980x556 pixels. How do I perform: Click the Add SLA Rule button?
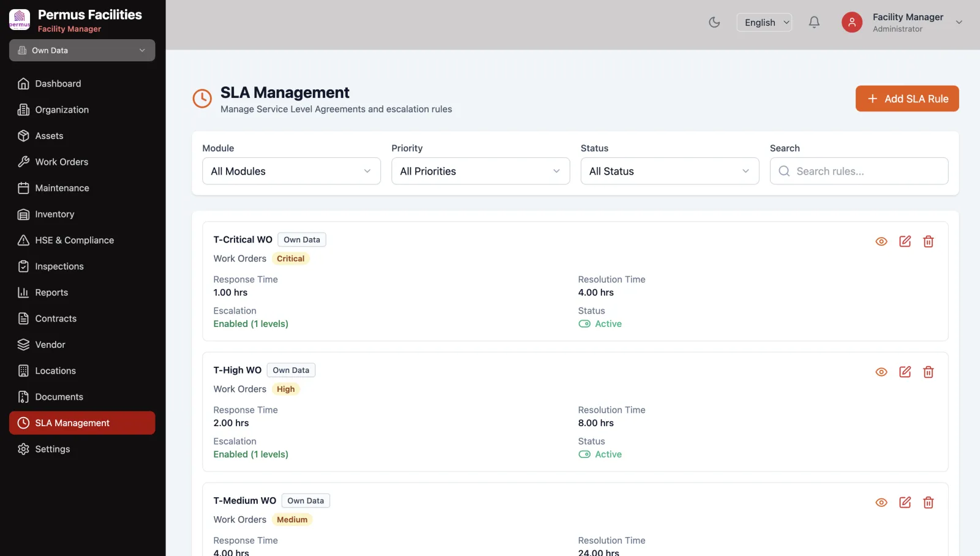pos(907,99)
